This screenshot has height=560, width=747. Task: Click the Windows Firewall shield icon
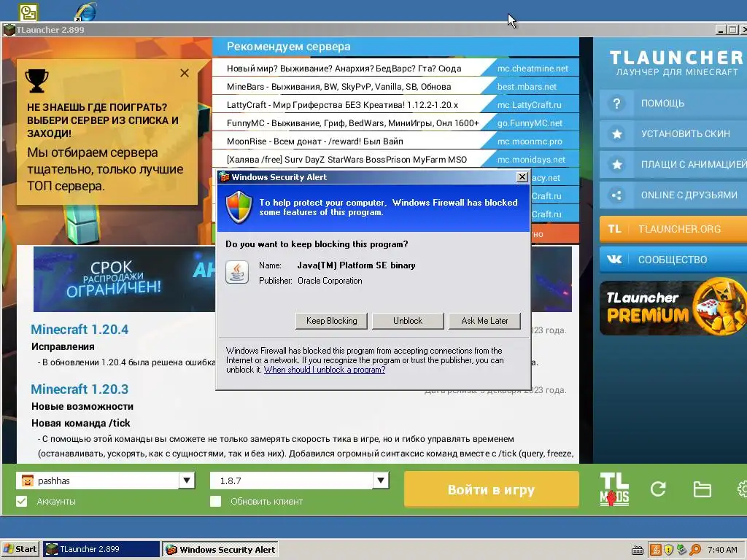[x=239, y=207]
